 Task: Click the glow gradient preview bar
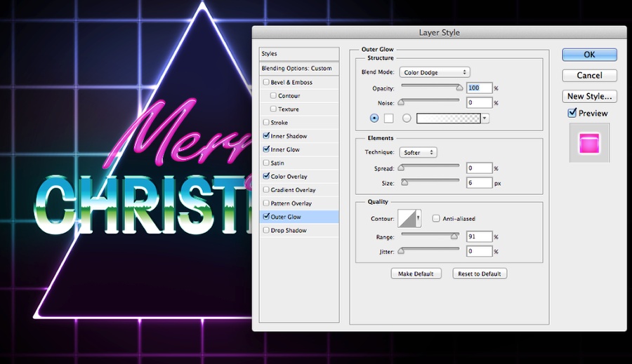point(449,119)
